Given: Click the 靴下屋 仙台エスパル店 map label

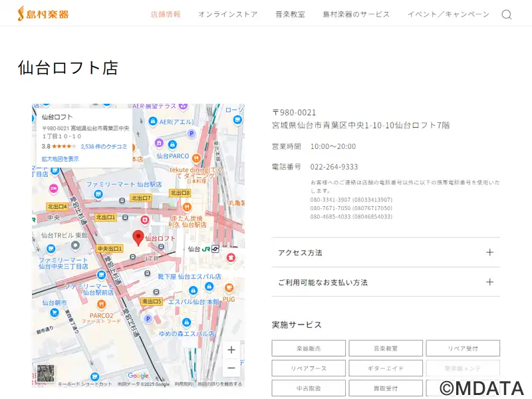Looking at the screenshot, I should 190,277.
